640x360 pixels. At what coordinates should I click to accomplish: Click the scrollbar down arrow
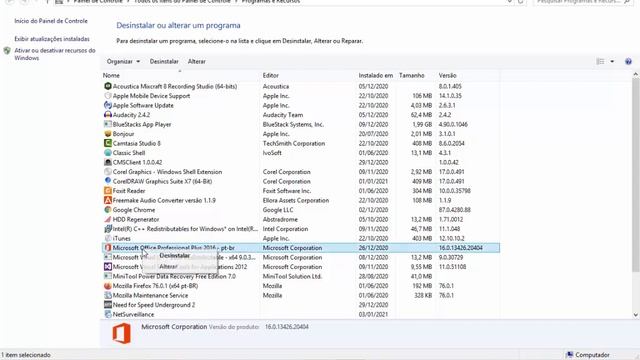636,315
